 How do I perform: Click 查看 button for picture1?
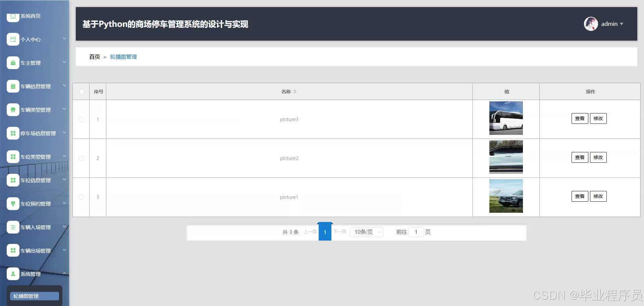(580, 196)
